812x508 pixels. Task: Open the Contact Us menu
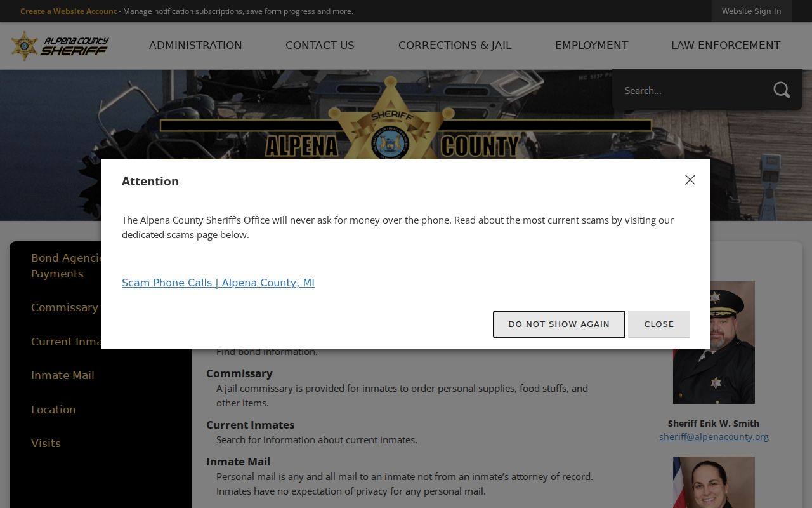pos(320,46)
